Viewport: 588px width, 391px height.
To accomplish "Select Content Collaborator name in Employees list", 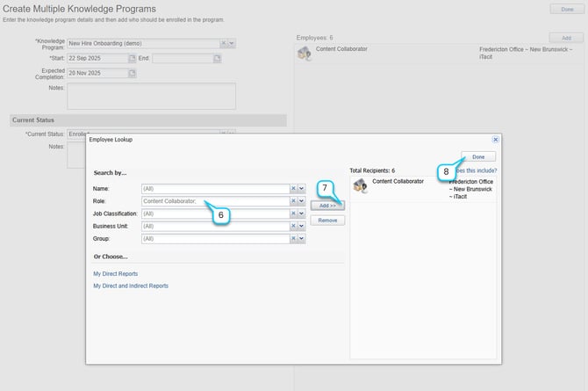I will click(341, 49).
